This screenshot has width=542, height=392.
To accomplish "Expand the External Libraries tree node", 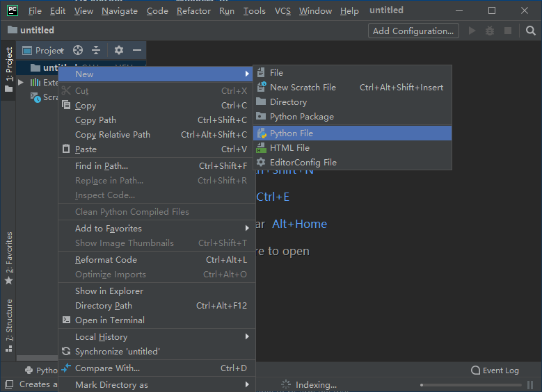I will click(x=21, y=82).
